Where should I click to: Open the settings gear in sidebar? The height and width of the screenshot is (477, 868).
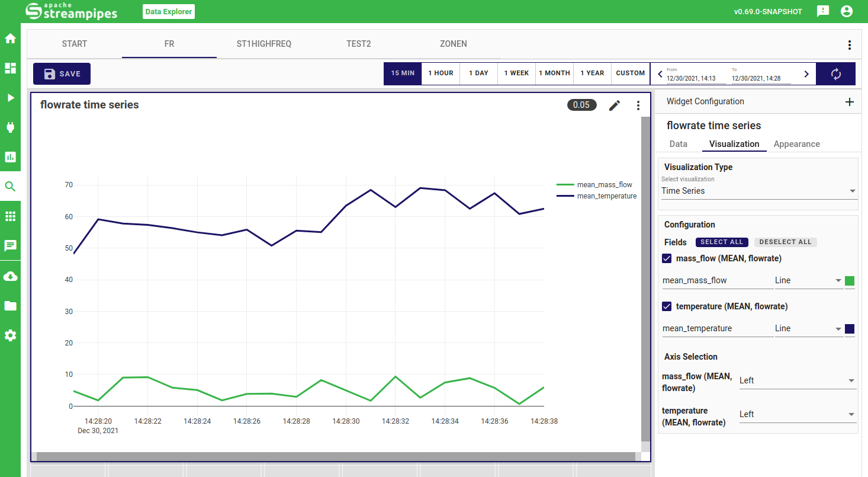pyautogui.click(x=10, y=335)
